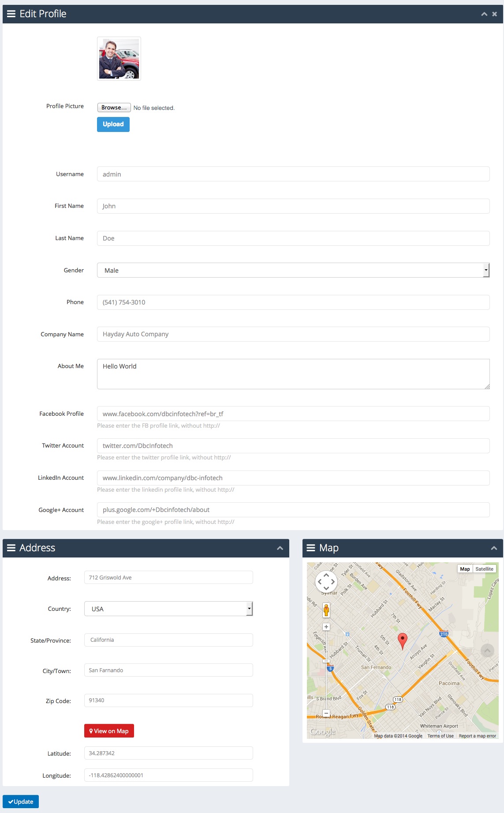Pan the map left with arrow

pos(320,582)
